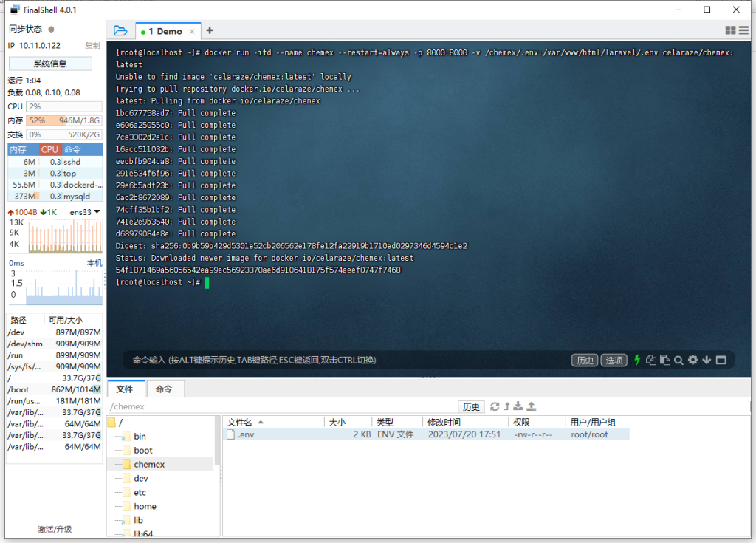Open terminal search with the magnifier icon
The height and width of the screenshot is (543, 756).
coord(679,360)
